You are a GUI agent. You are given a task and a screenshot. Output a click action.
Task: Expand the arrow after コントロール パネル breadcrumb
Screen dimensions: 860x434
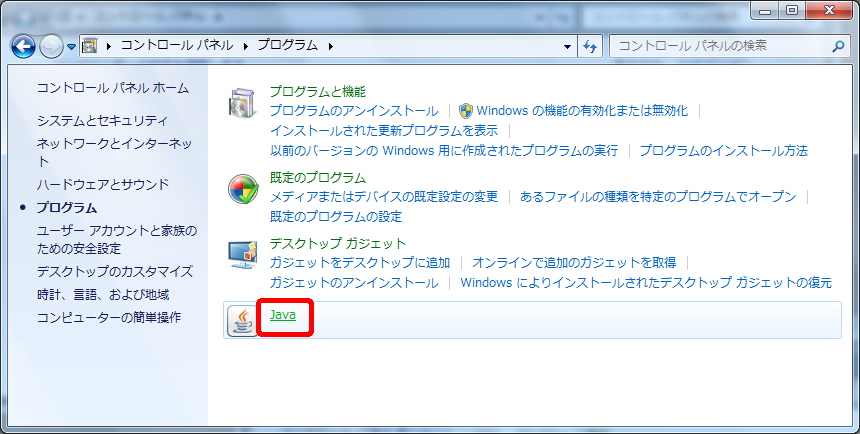click(x=246, y=46)
